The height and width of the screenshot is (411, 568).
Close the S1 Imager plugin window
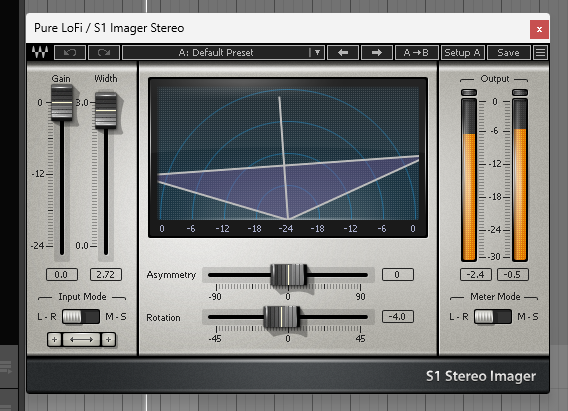click(x=539, y=29)
